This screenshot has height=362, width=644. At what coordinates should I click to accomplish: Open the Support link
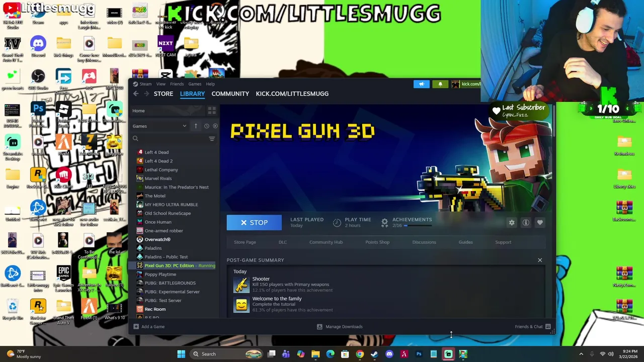503,242
